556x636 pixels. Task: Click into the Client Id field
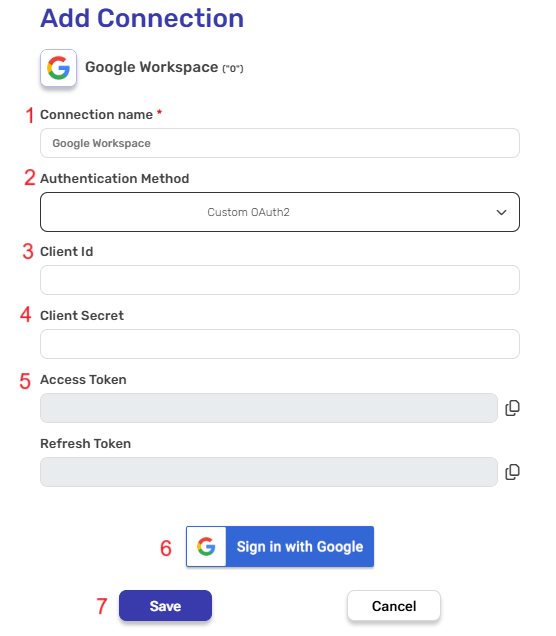point(280,280)
